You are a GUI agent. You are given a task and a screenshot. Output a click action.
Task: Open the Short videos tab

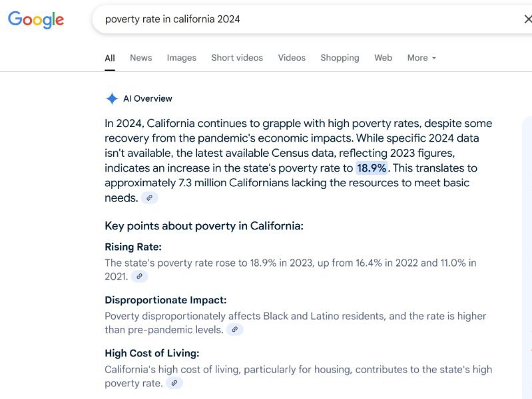pyautogui.click(x=237, y=58)
